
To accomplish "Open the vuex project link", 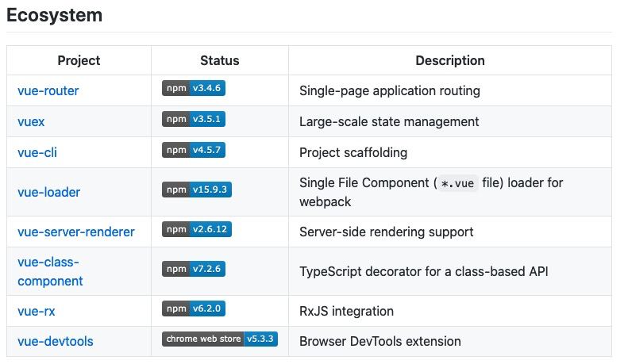I will (x=31, y=121).
